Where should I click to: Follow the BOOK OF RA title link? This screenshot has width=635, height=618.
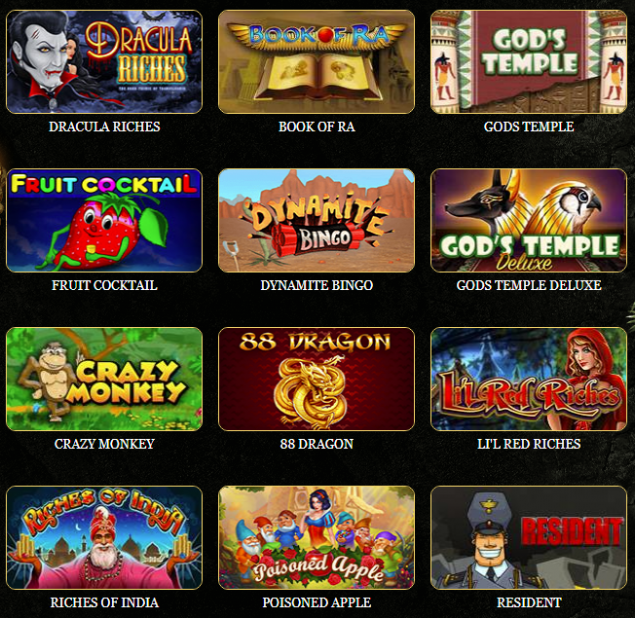pos(317,127)
